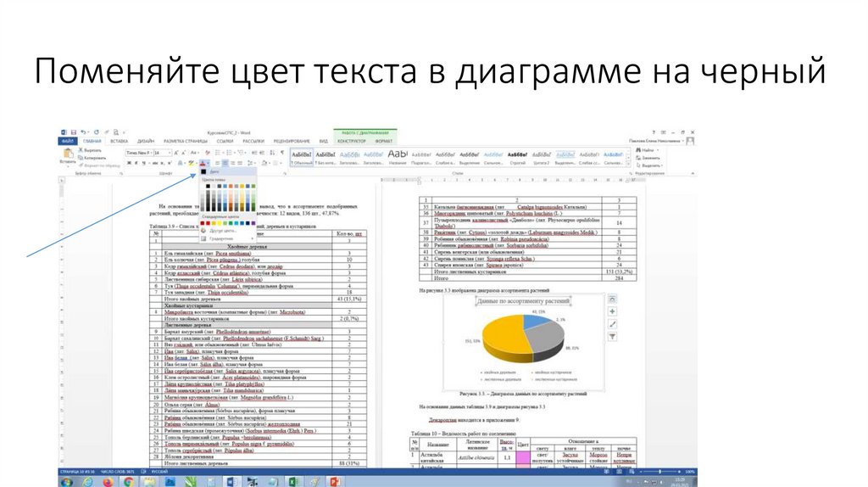The image size is (868, 487).
Task: Toggle bold Ж formatting
Action: (129, 163)
